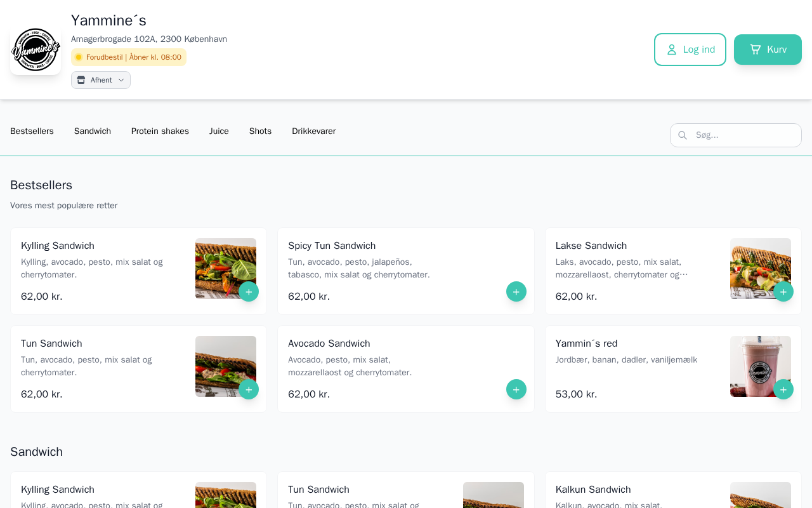
Task: Open Kylling Sandwich bestseller photo
Action: (x=226, y=269)
